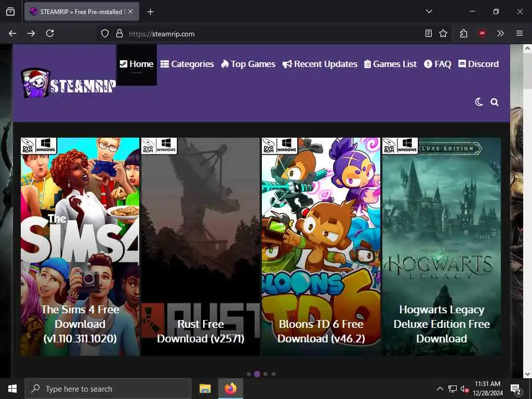This screenshot has height=399, width=532.
Task: Open the Top Games page
Action: click(x=248, y=64)
